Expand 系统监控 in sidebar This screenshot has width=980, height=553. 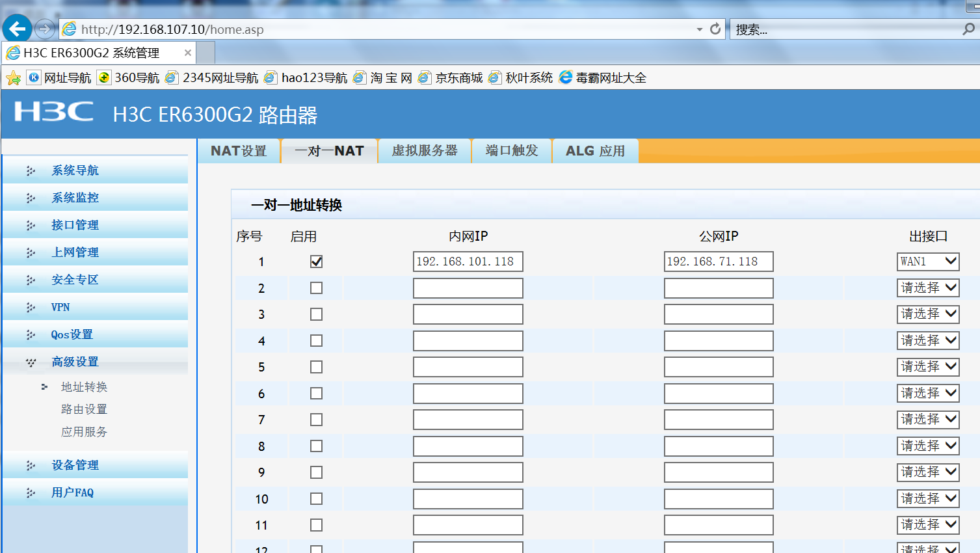click(x=95, y=198)
